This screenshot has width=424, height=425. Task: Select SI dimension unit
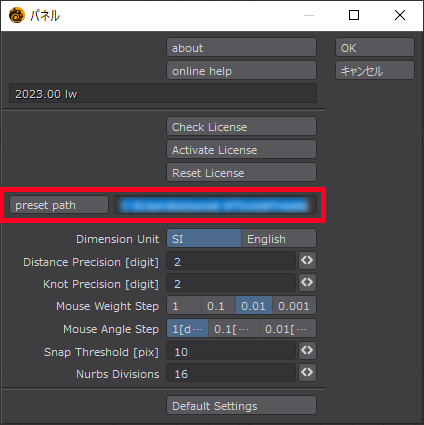(x=204, y=239)
